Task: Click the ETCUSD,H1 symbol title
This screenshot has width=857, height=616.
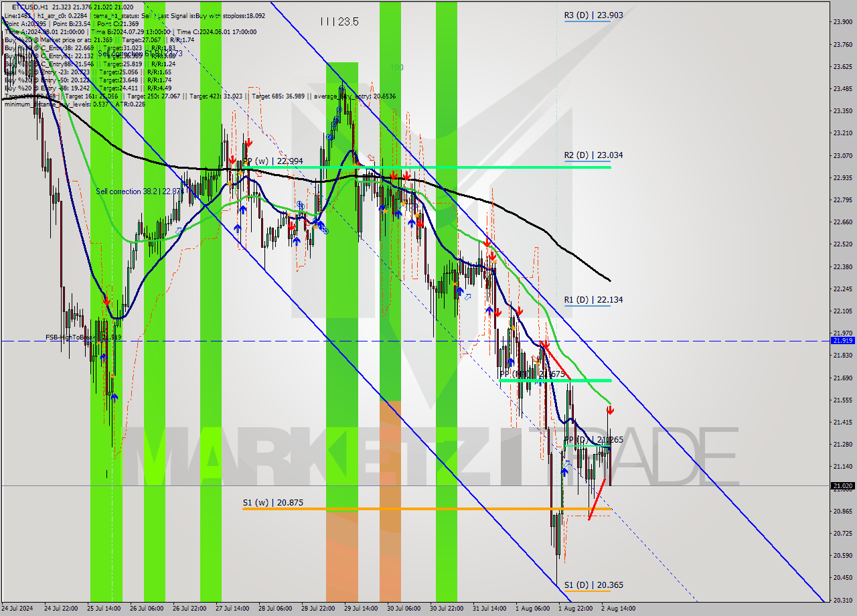Action: coord(31,7)
